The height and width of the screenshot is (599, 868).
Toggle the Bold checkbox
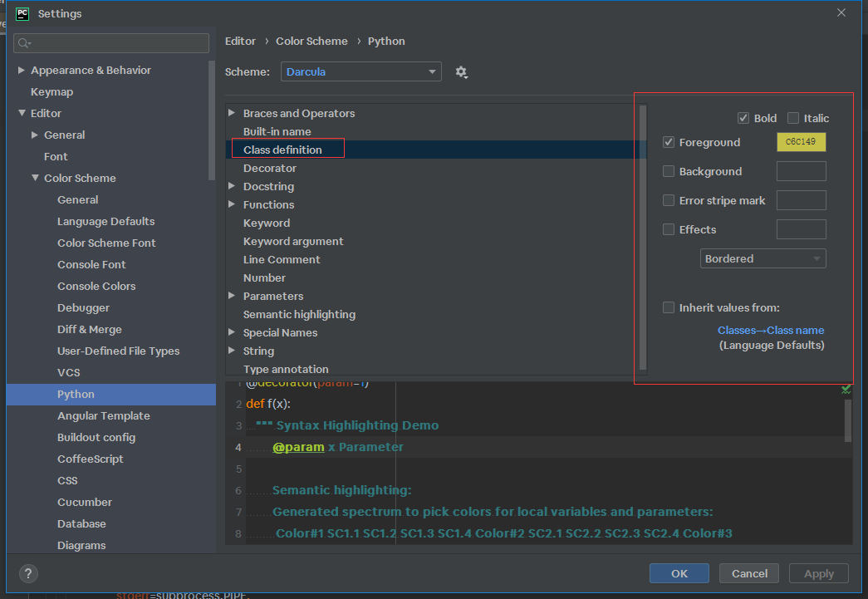pos(743,118)
